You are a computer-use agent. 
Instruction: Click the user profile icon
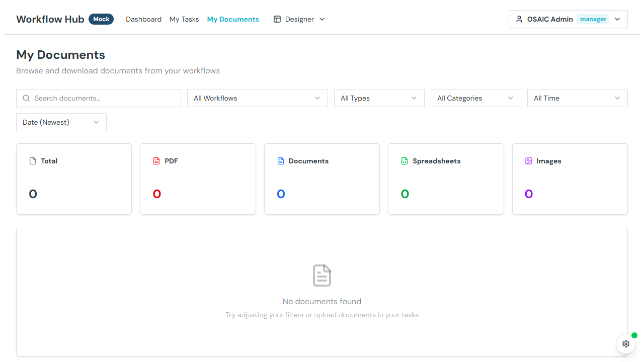[x=519, y=19]
